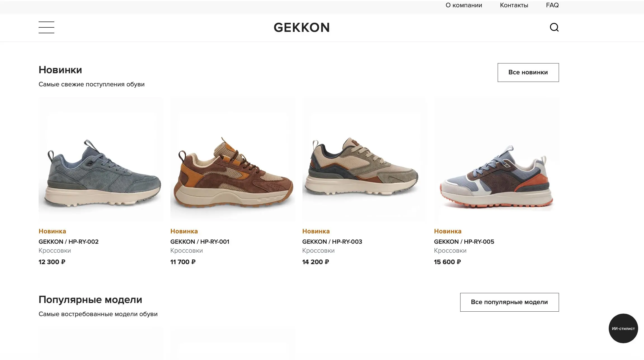The image size is (644, 360).
Task: Open product GEKKON / HP-RY-001
Action: click(x=200, y=241)
